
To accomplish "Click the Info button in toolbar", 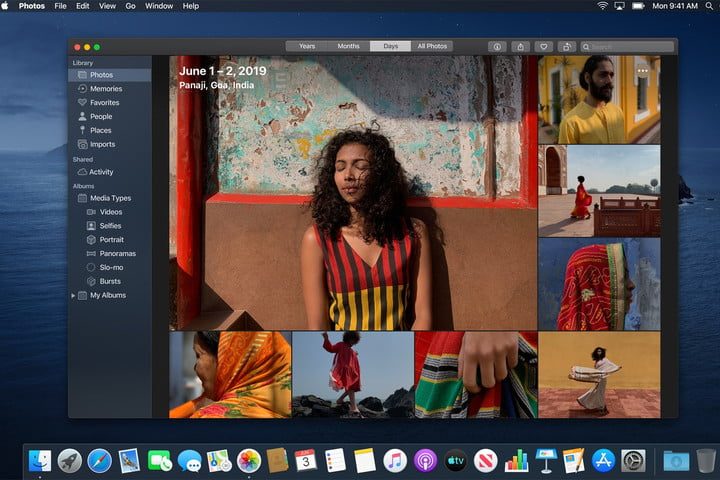I will pyautogui.click(x=497, y=46).
